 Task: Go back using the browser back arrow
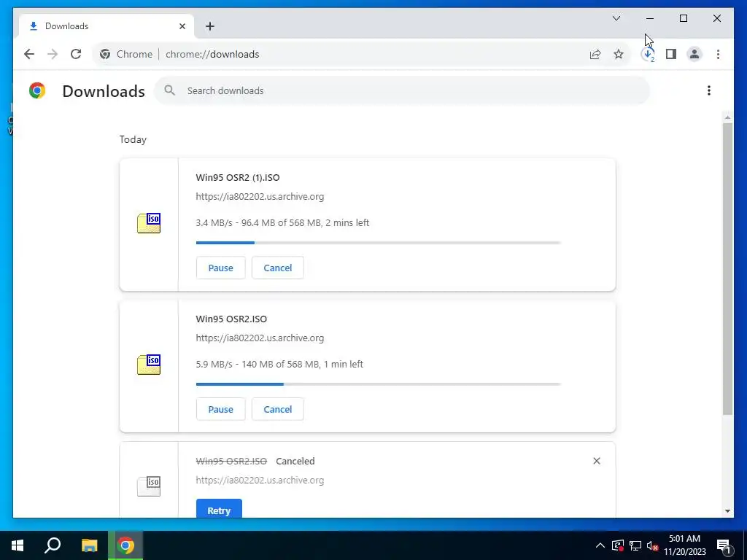pos(29,54)
